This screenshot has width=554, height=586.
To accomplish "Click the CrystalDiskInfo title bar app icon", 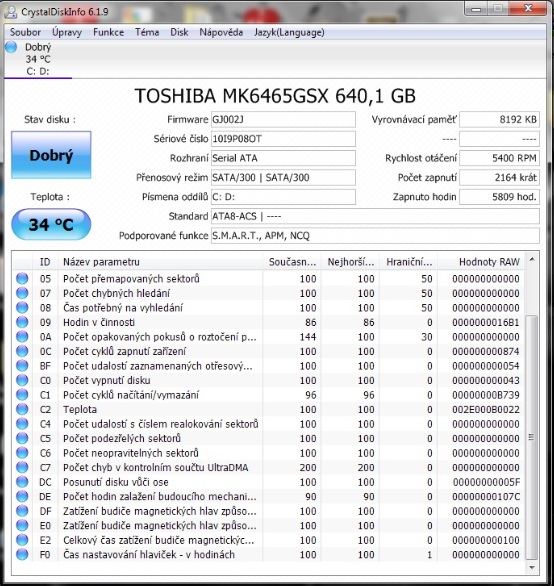I will [x=10, y=12].
